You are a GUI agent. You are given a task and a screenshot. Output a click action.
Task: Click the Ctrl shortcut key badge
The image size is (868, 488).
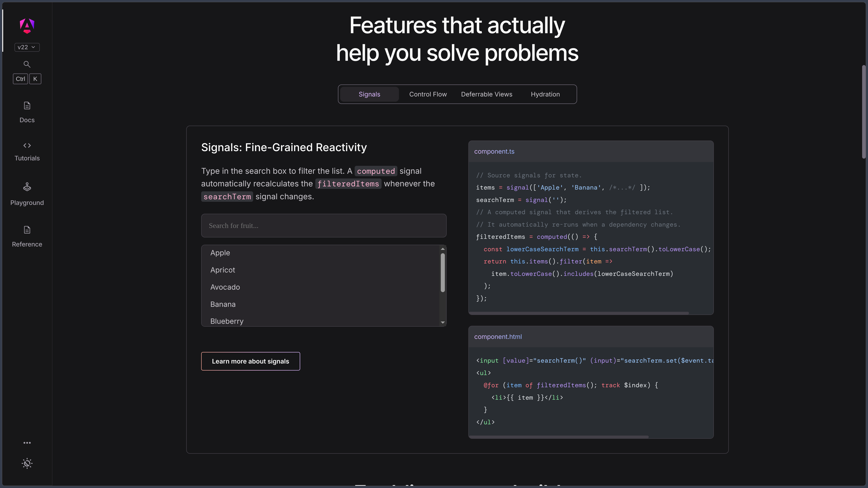(20, 79)
